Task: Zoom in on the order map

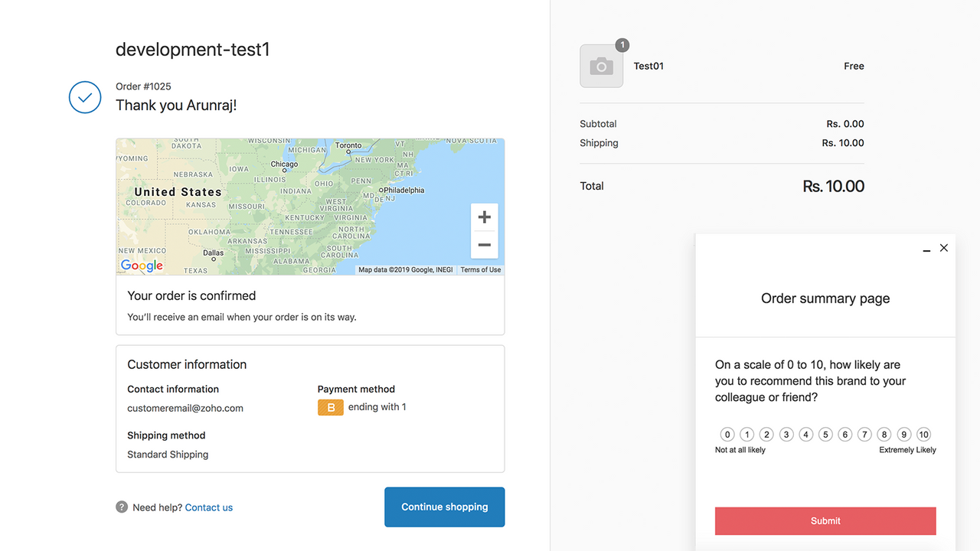Action: (484, 217)
